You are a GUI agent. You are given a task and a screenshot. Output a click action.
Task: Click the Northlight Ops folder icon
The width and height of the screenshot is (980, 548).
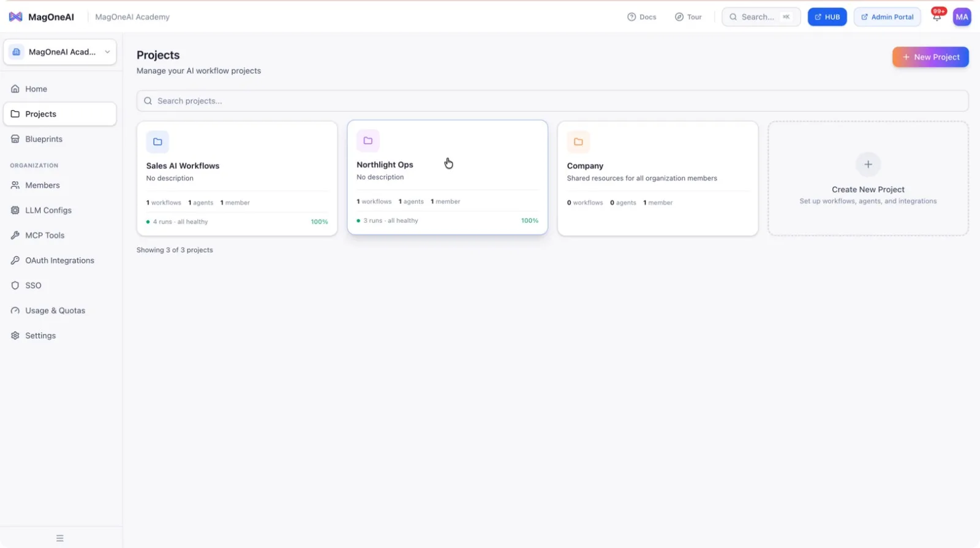pyautogui.click(x=368, y=141)
